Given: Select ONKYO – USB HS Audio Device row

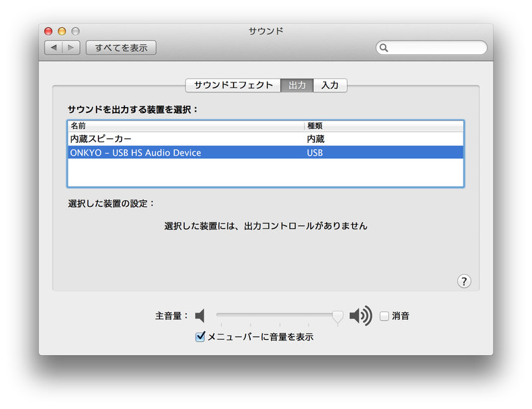Looking at the screenshot, I should coord(265,152).
